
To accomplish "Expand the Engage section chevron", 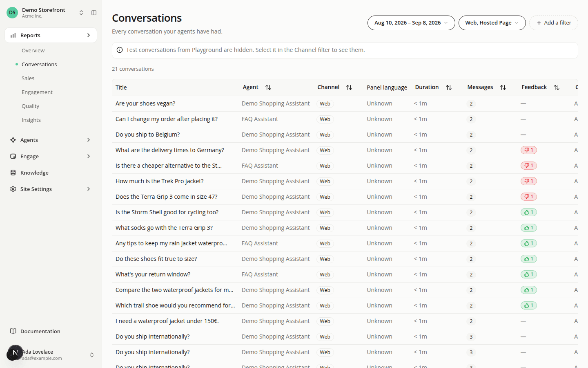I will [89, 156].
